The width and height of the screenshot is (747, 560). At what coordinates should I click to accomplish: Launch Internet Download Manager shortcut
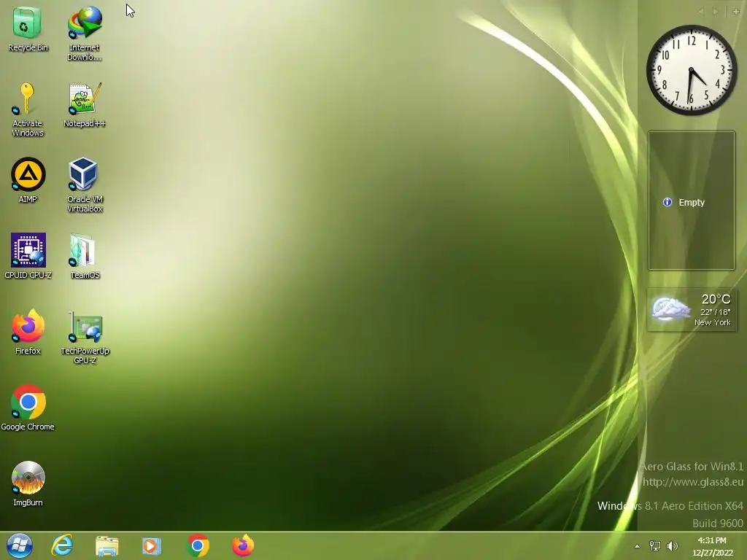point(85,32)
